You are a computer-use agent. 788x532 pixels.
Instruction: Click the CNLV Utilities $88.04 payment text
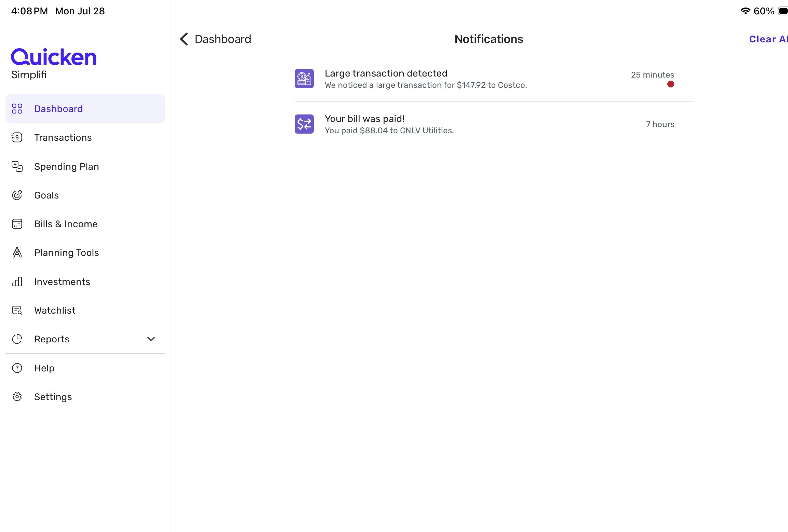click(389, 131)
